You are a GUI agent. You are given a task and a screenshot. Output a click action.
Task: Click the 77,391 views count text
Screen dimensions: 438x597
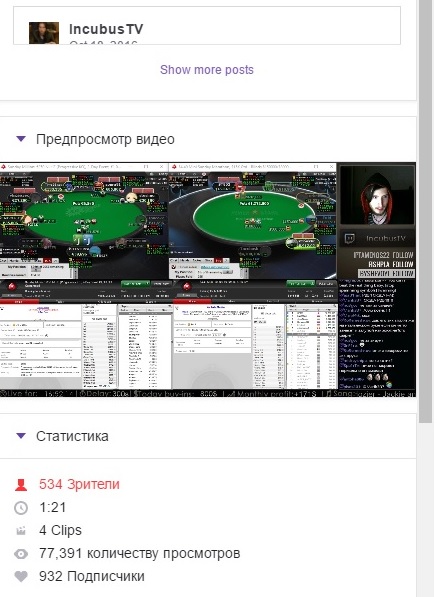139,553
